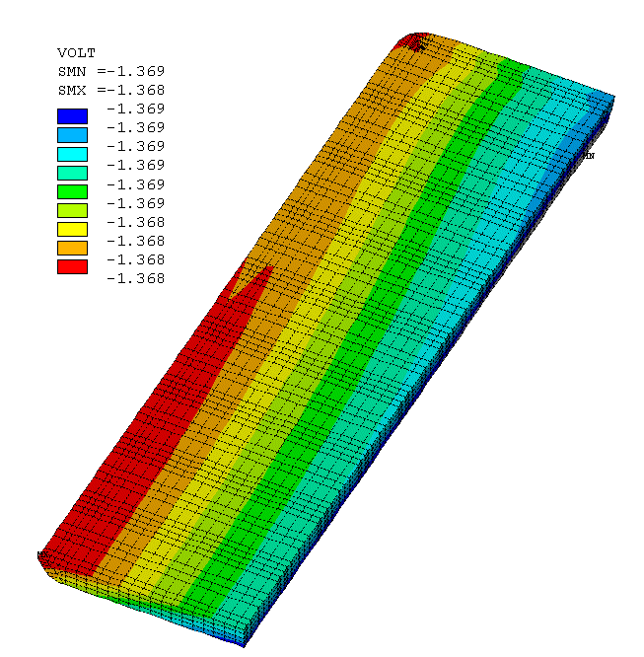This screenshot has width=644, height=657.
Task: Pick the yellow legend swatch
Action: (x=73, y=229)
